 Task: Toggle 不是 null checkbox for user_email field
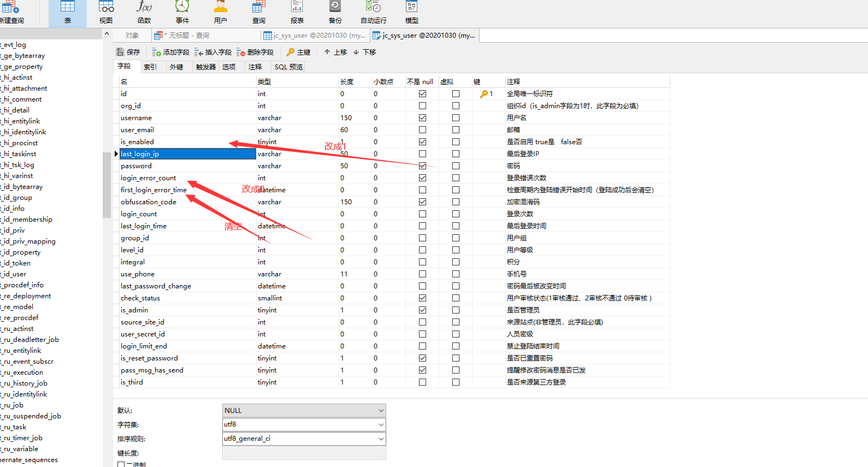[x=422, y=130]
